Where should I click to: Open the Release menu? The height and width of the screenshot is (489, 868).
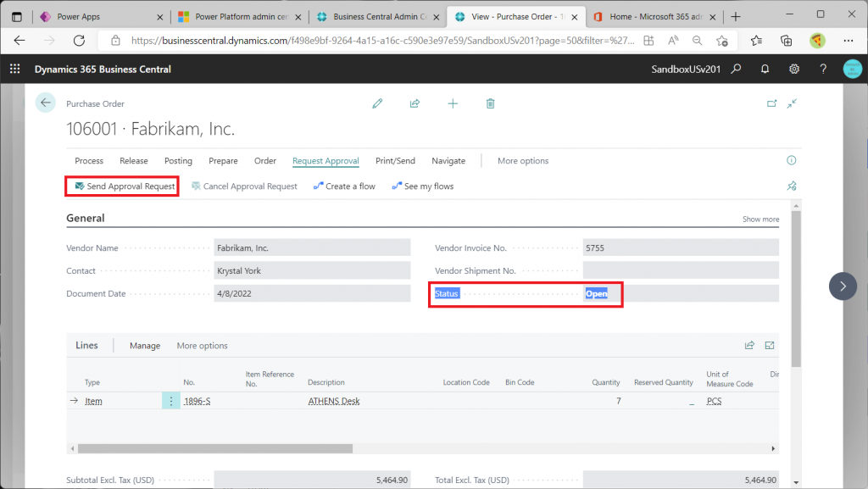pyautogui.click(x=134, y=161)
